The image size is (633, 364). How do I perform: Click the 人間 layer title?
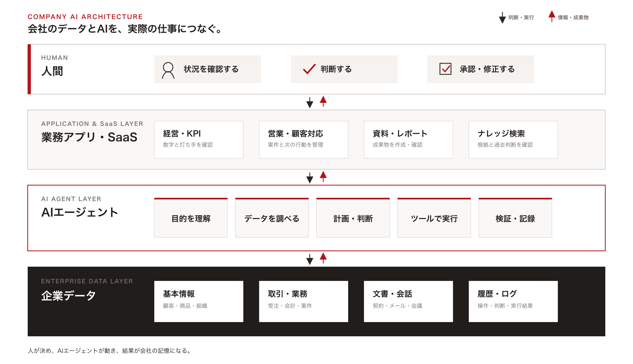pyautogui.click(x=52, y=71)
